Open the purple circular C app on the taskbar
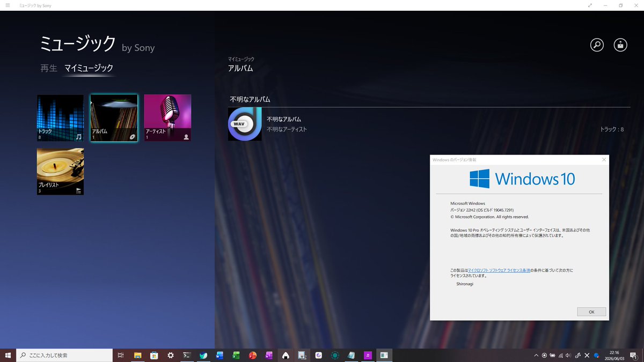644x362 pixels. point(319,355)
